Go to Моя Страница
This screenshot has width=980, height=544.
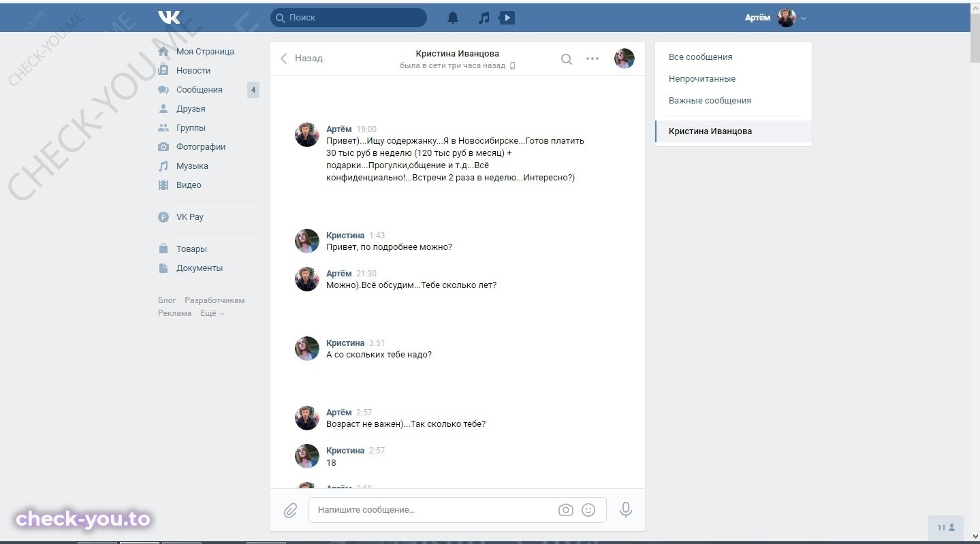[205, 52]
